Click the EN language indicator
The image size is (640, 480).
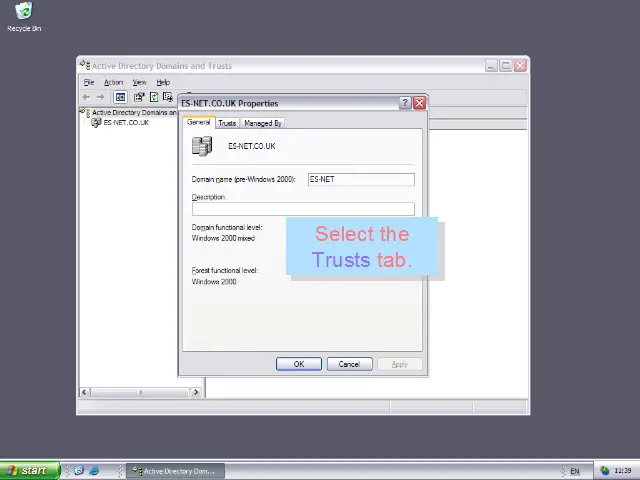[x=575, y=471]
